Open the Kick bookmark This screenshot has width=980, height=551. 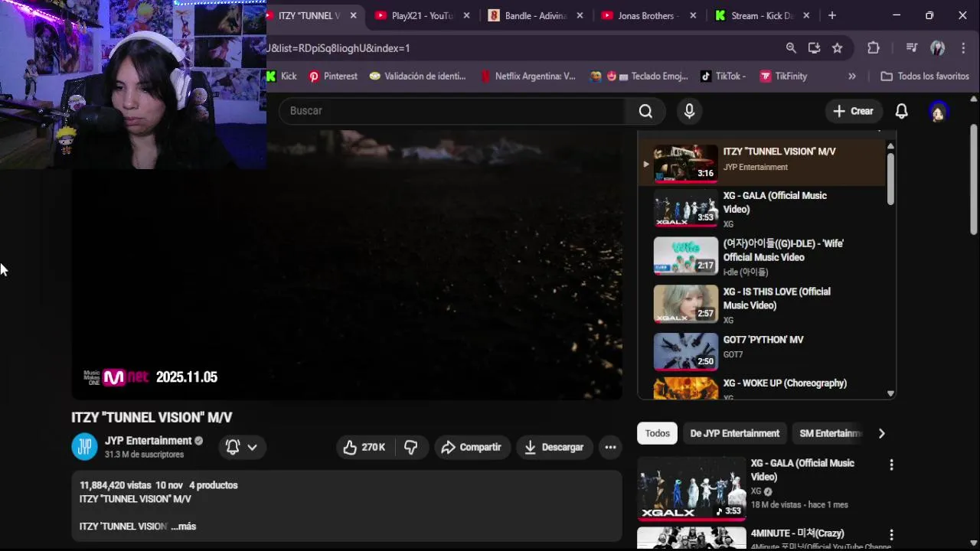coord(282,76)
